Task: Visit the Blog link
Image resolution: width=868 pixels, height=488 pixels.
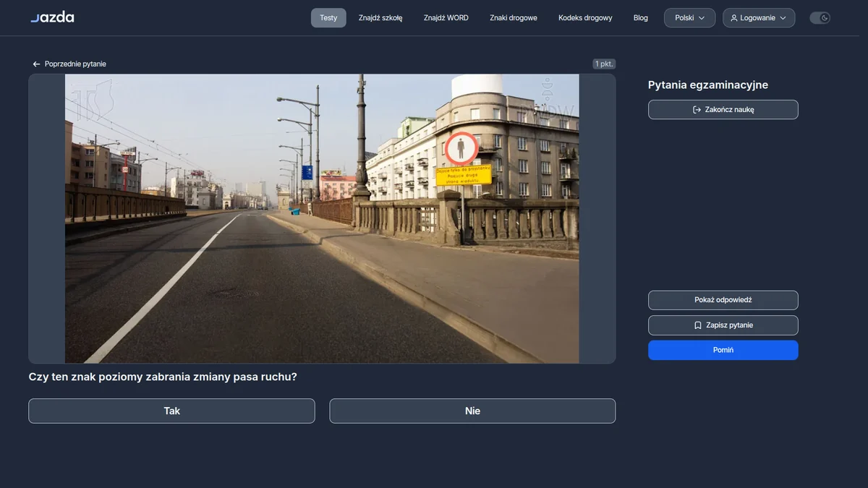Action: pos(641,18)
